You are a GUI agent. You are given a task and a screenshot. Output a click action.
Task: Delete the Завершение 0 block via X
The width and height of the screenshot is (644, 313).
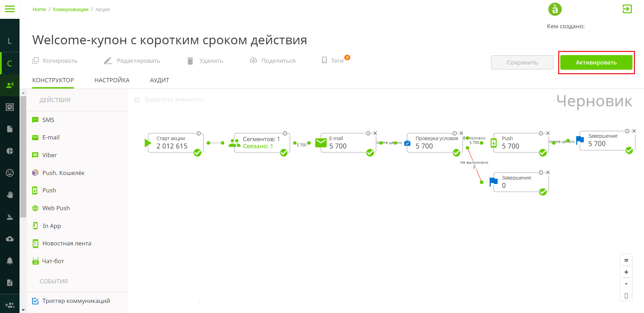pos(548,173)
